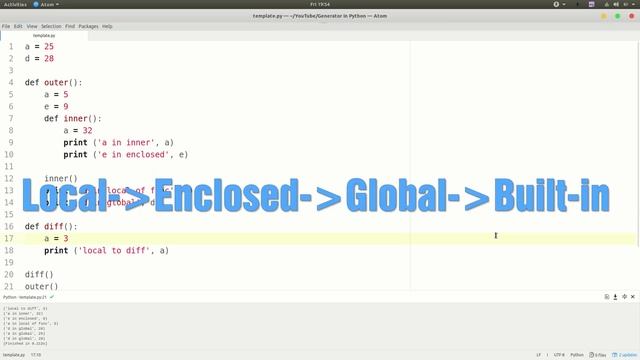640x360 pixels.
Task: Click line number 21 in the gutter
Action: (x=9, y=286)
